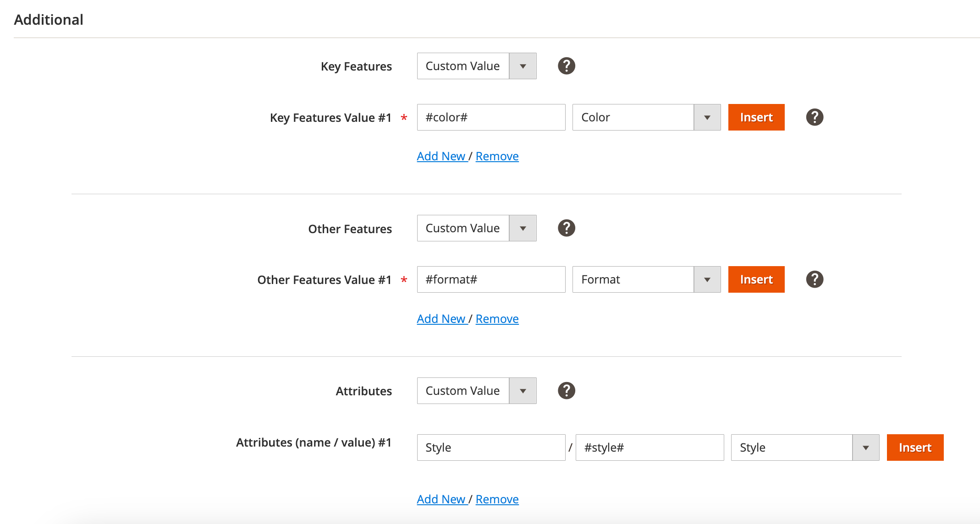
Task: Open the Key Features Custom Value dropdown
Action: click(x=477, y=66)
